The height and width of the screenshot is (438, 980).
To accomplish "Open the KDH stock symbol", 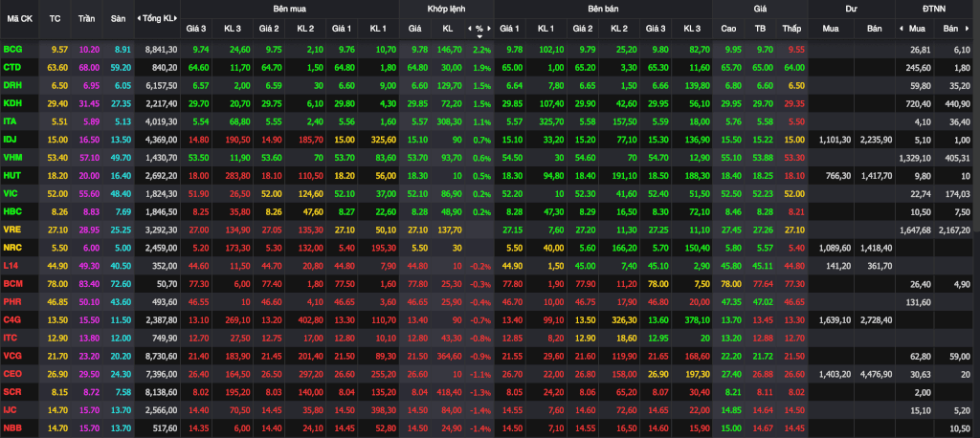I will [11, 102].
